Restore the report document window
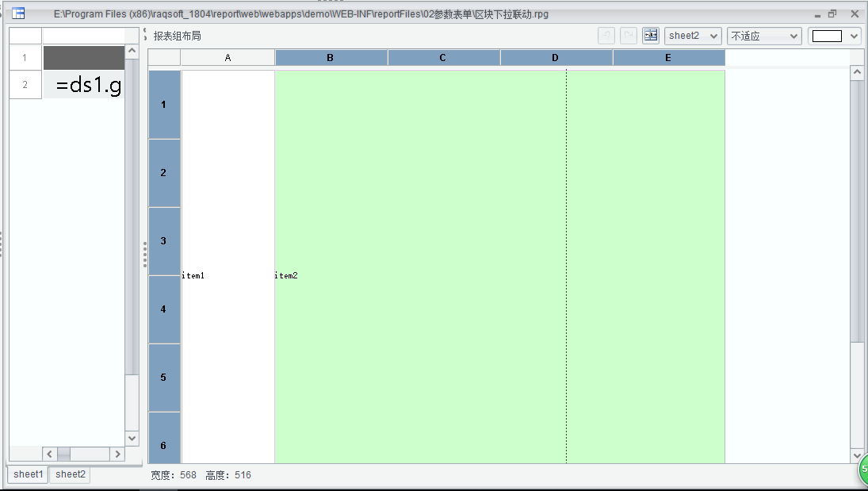 pyautogui.click(x=832, y=13)
